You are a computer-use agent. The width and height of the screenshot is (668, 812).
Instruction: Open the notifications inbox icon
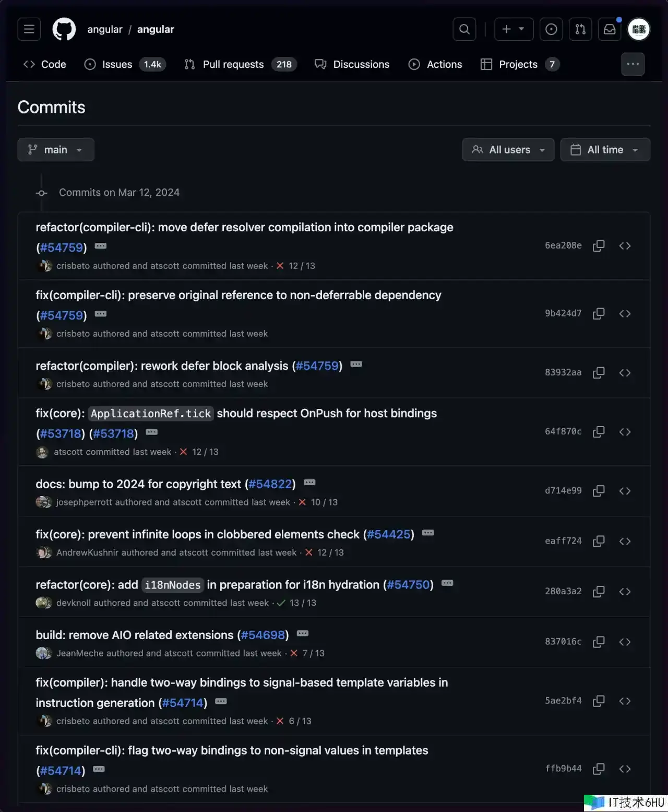click(x=610, y=29)
